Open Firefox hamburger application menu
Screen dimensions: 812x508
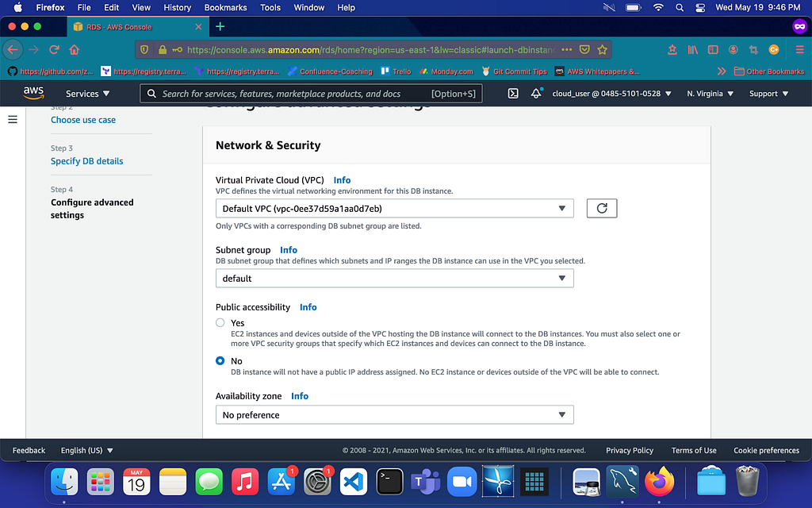pos(799,50)
